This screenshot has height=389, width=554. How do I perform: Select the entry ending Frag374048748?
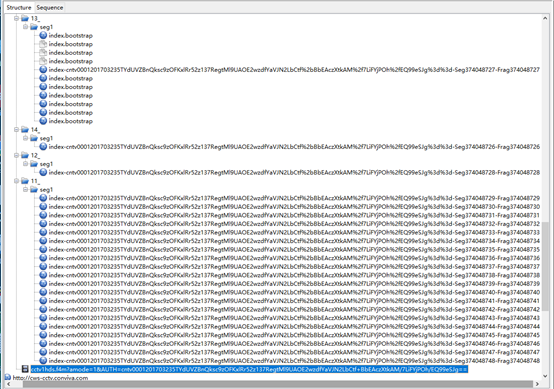[294, 361]
